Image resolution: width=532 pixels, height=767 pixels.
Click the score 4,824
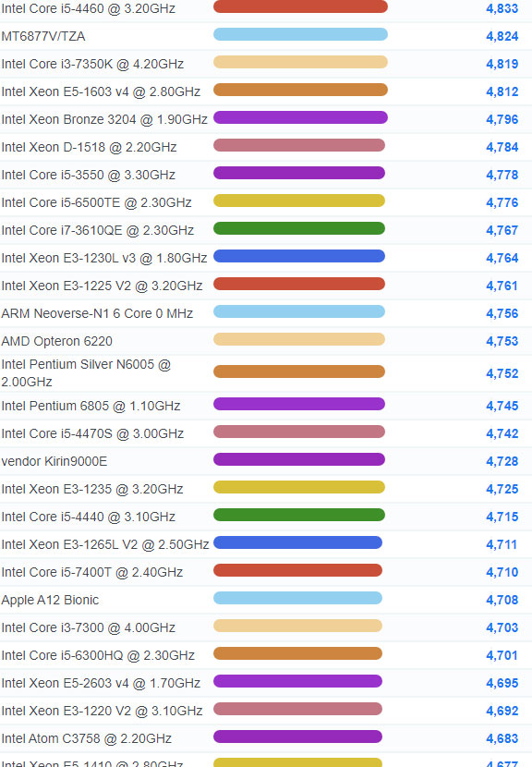502,36
